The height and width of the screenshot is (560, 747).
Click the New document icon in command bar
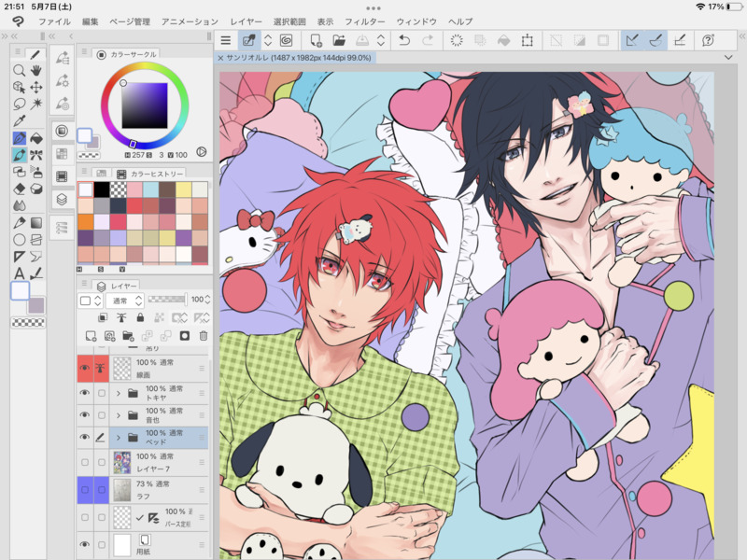click(316, 40)
